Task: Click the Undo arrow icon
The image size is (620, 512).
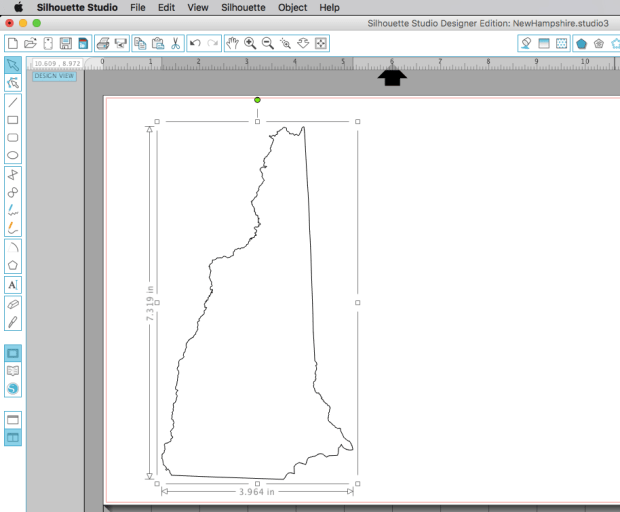Action: (195, 44)
